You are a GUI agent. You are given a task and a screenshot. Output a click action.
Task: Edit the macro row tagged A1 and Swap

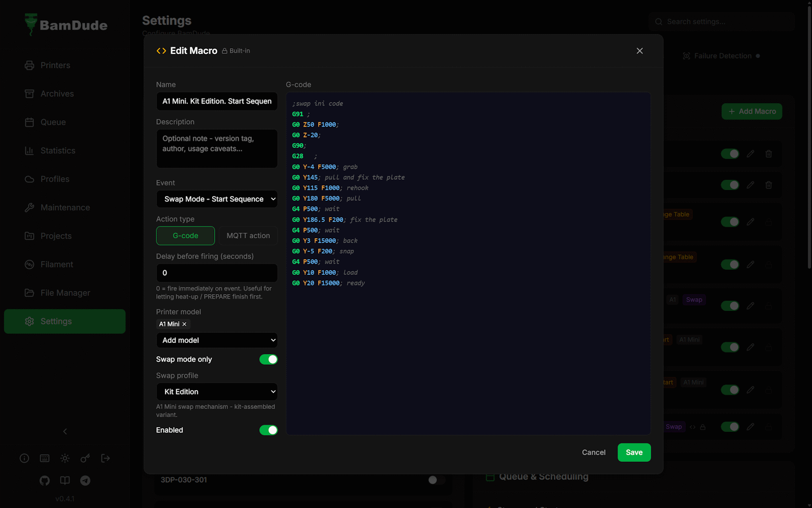(x=750, y=306)
